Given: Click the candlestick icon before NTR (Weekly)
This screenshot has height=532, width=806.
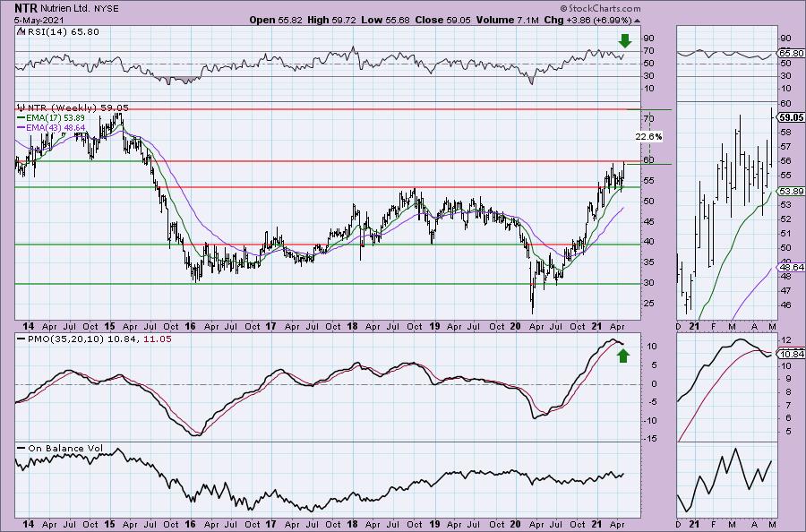Looking at the screenshot, I should pyautogui.click(x=21, y=108).
